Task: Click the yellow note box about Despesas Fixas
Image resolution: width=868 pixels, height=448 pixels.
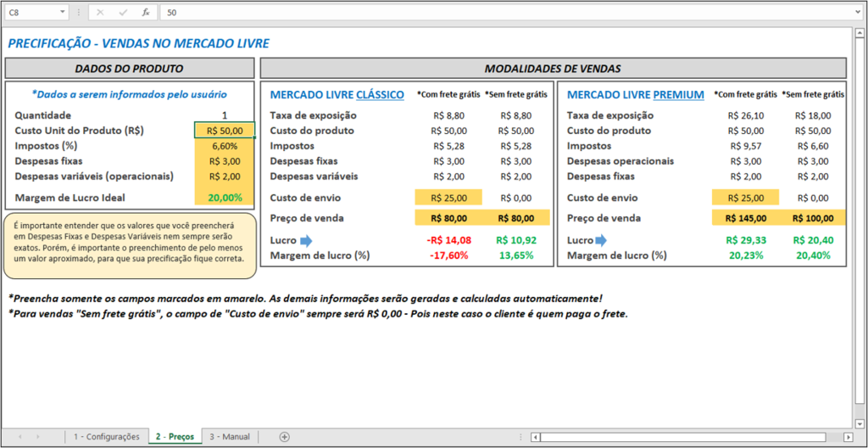Action: (x=130, y=245)
